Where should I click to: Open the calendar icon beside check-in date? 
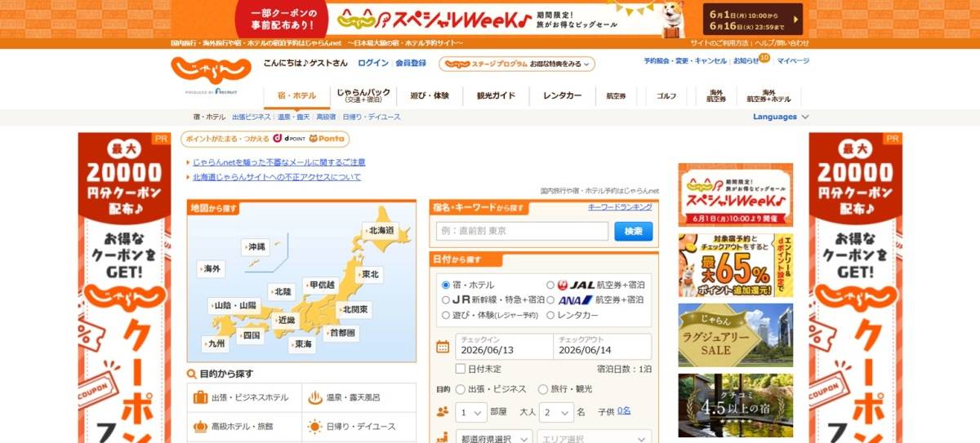(x=443, y=347)
